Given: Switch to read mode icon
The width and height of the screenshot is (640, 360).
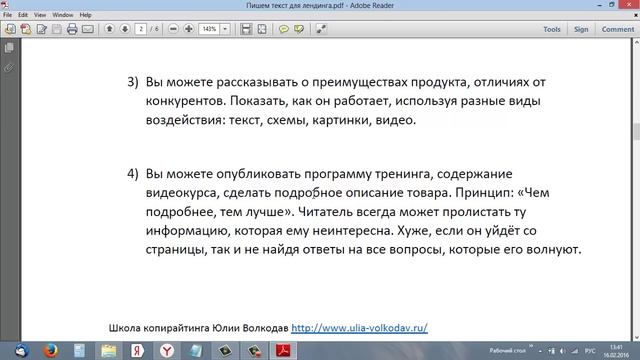Looking at the screenshot, I should point(321,29).
